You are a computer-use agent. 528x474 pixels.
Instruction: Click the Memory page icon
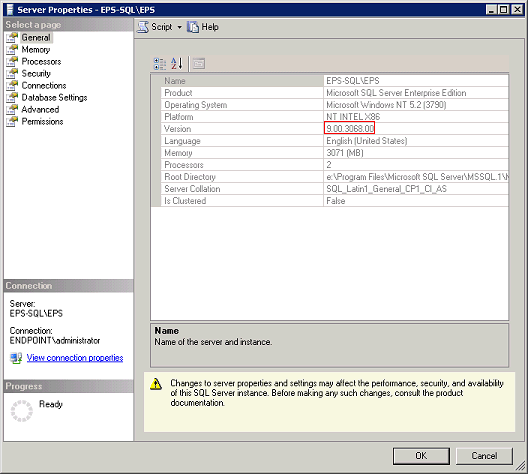point(12,49)
